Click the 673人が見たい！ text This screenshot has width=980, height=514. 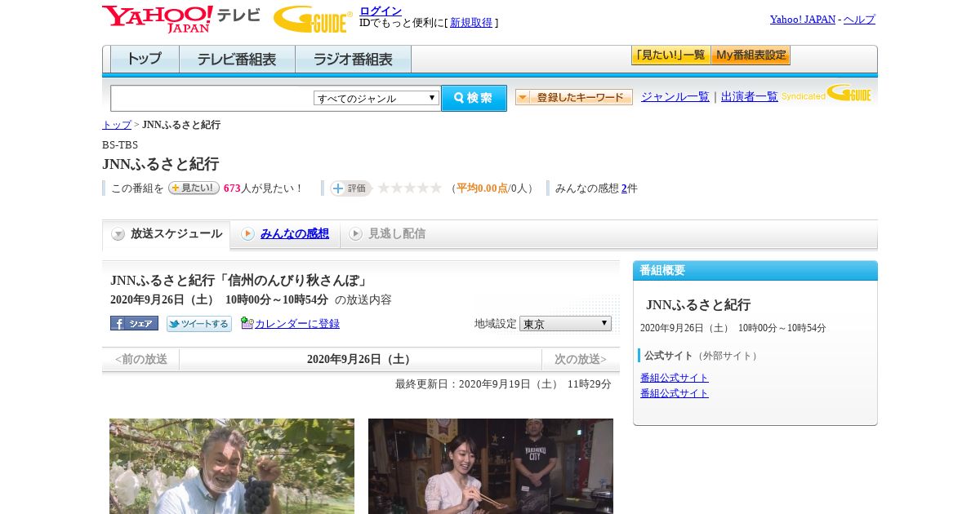coord(263,188)
